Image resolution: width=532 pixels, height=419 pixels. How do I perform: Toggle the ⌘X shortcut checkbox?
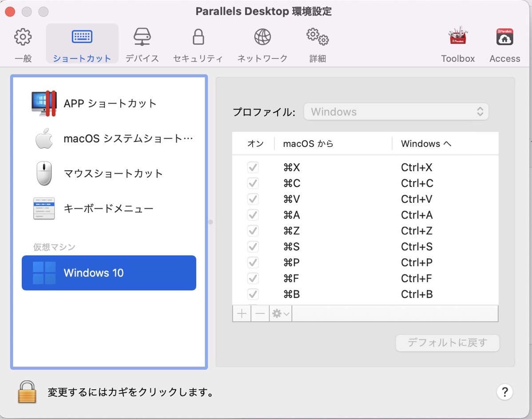pos(253,167)
